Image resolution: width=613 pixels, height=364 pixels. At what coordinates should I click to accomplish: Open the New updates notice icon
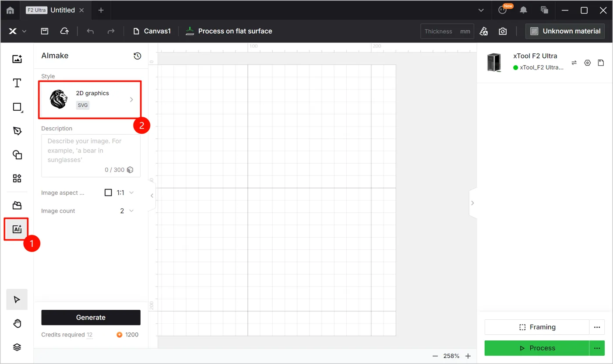point(503,10)
